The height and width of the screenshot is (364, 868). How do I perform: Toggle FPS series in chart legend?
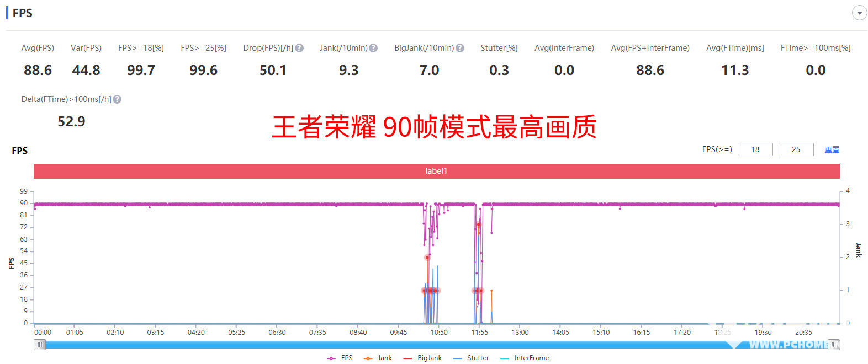[x=340, y=358]
